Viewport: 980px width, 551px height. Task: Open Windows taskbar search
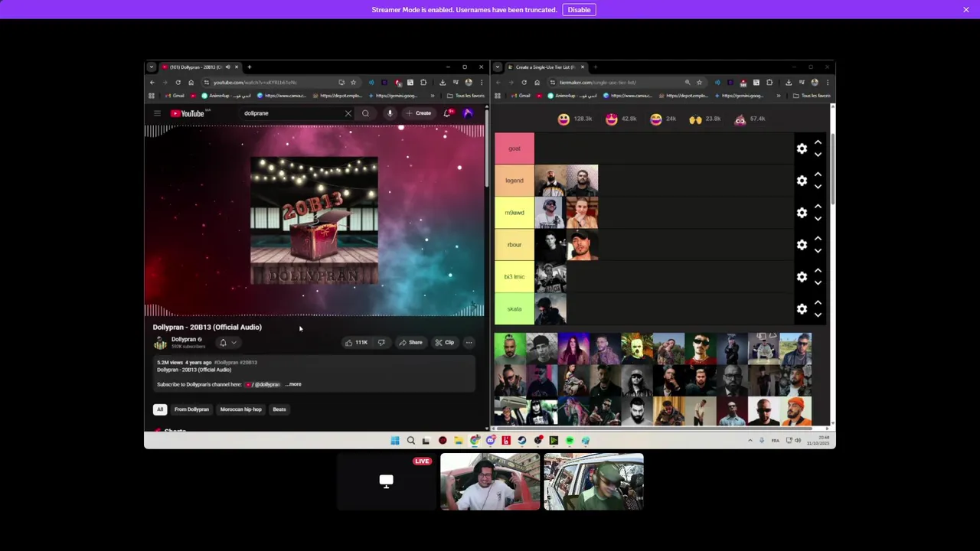pos(410,440)
